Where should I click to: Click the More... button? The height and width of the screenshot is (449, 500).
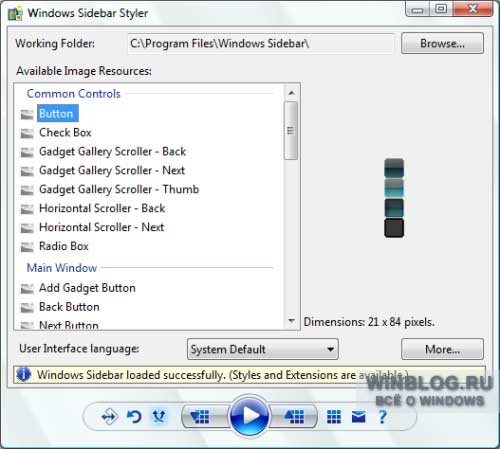click(442, 349)
